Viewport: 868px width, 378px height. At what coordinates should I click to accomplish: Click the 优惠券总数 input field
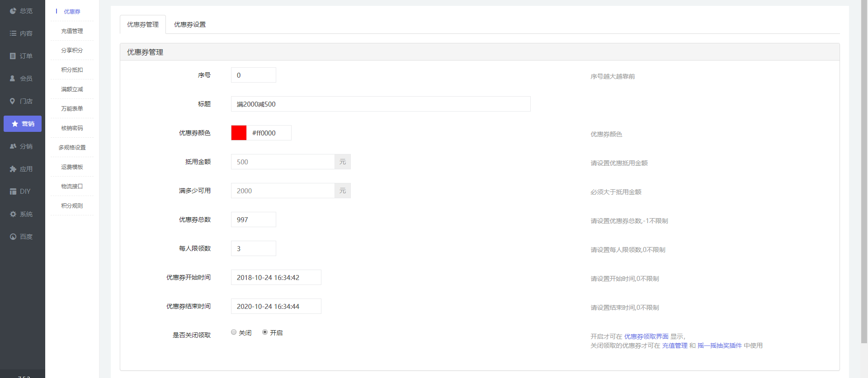click(254, 219)
